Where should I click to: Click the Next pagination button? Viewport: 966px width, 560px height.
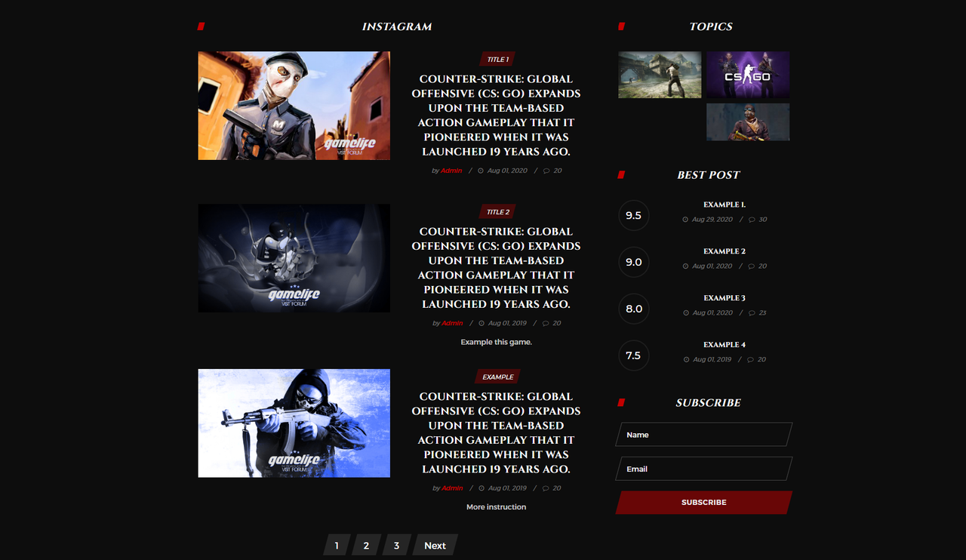coord(435,545)
